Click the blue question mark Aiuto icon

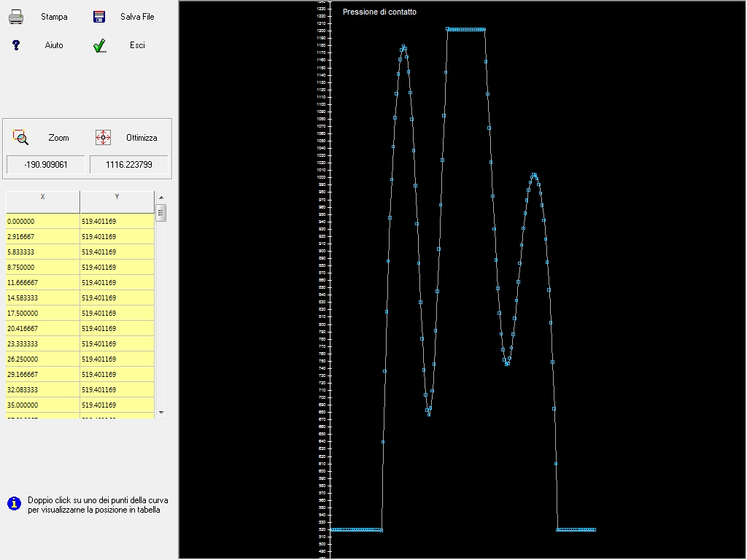pos(16,45)
